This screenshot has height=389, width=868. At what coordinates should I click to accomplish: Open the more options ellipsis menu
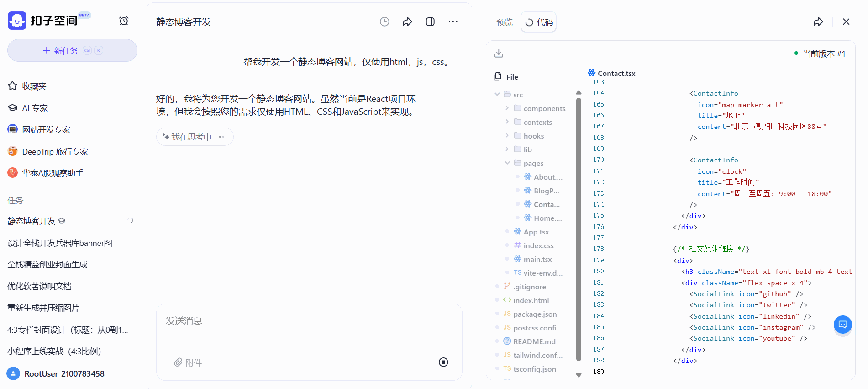453,21
